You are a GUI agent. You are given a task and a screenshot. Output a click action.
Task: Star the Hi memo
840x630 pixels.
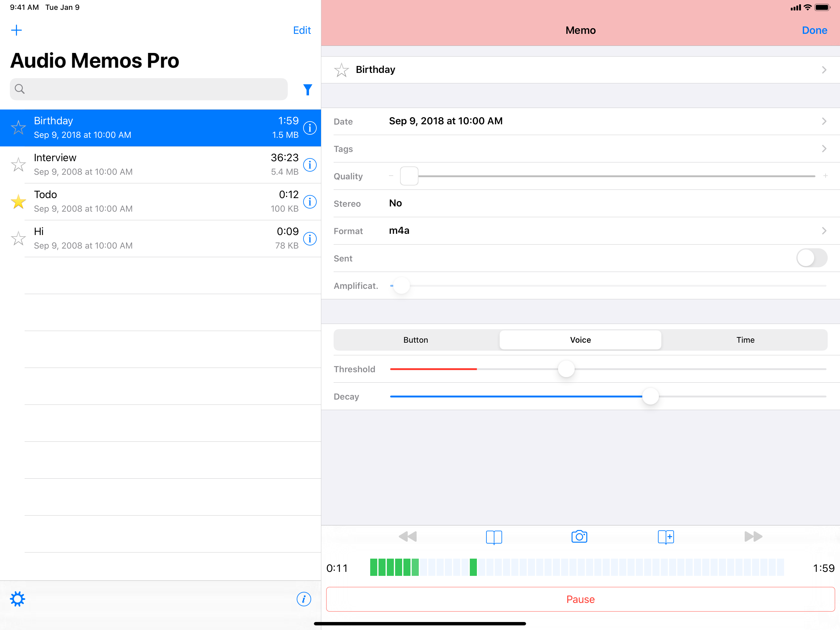pos(18,238)
